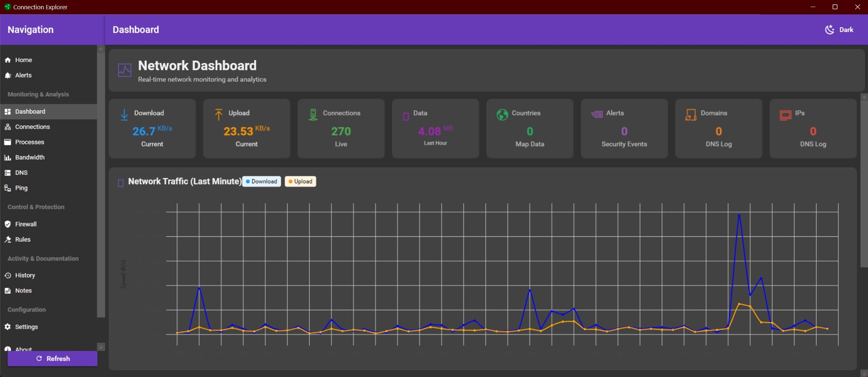
Task: Click the History clock icon
Action: [8, 275]
